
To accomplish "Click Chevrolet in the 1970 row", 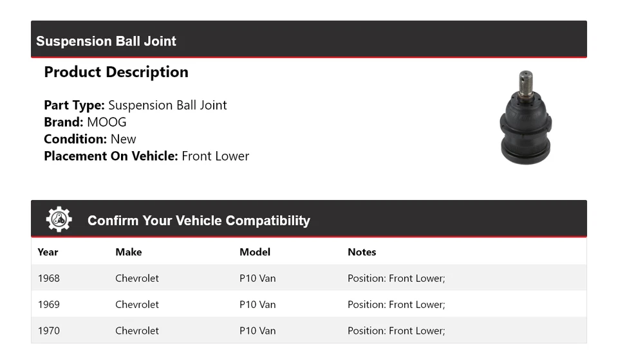I will 137,331.
